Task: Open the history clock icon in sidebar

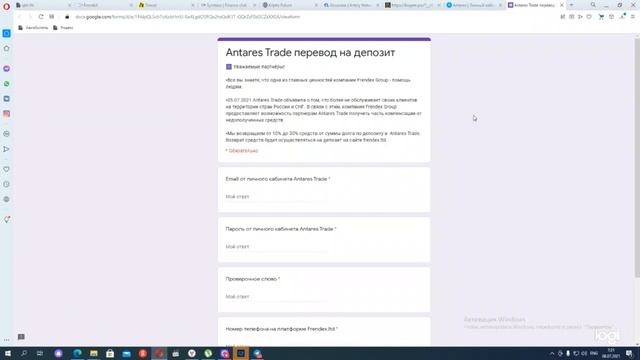Action: [7, 184]
